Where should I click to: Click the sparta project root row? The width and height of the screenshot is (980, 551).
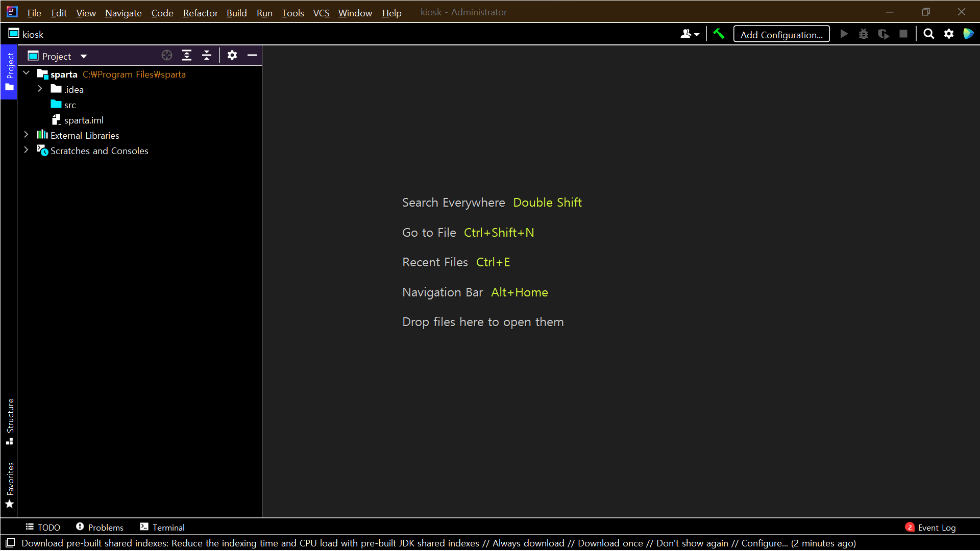[139, 74]
